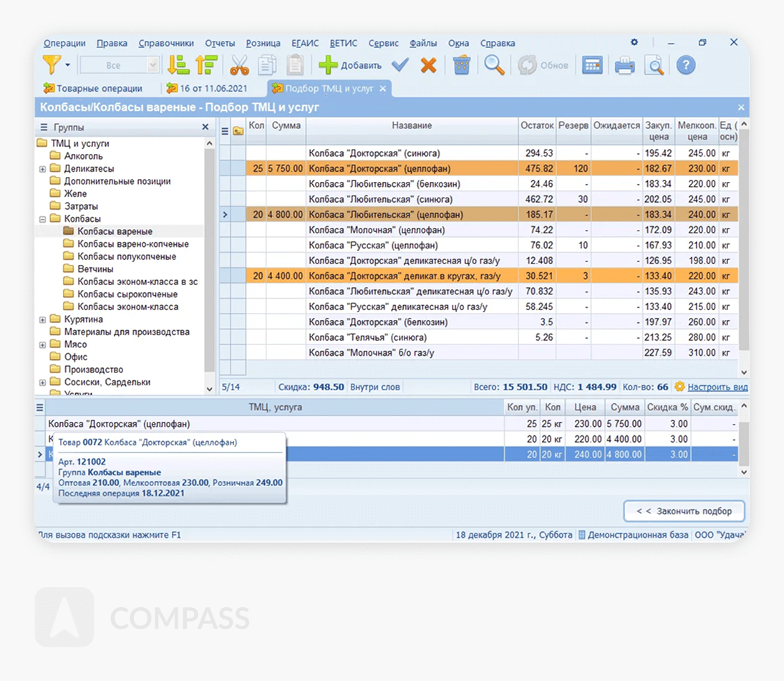The image size is (784, 681).
Task: Click the yellow funnel filter icon
Action: pos(51,65)
